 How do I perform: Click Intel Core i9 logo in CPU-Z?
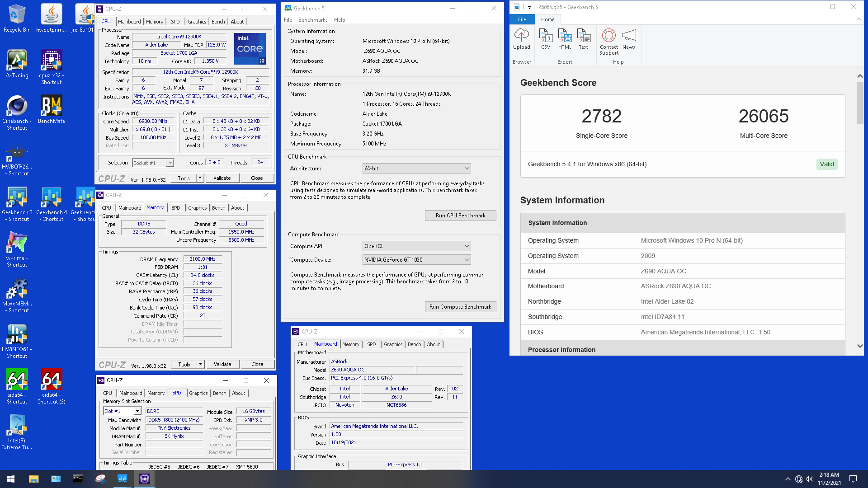[250, 48]
